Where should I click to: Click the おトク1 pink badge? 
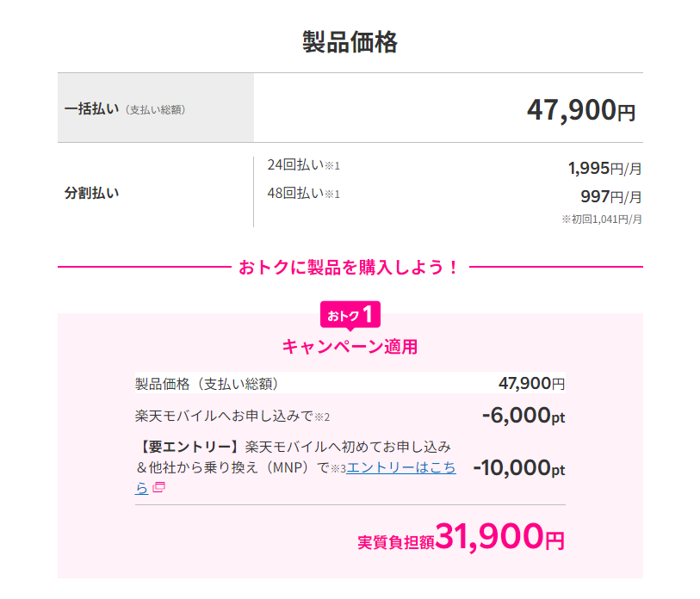350,315
